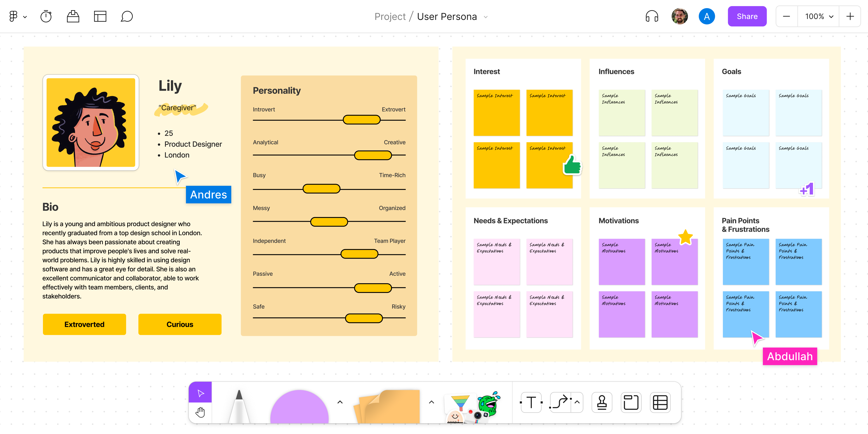Click the Extroverted tag button
Screen dimensions: 868x434
coord(84,324)
